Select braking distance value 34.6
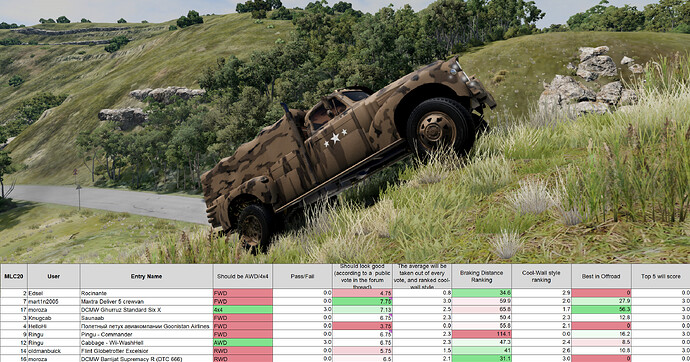 [481, 293]
